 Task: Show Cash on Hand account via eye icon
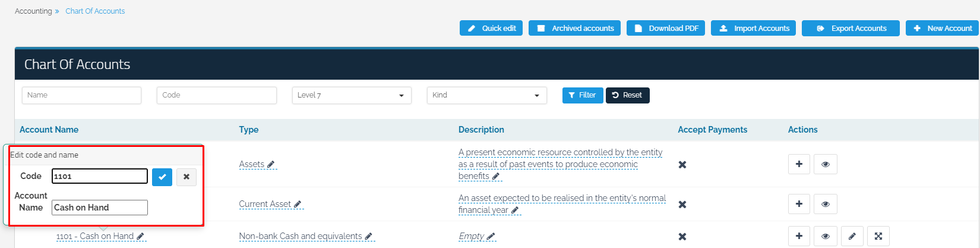point(826,236)
